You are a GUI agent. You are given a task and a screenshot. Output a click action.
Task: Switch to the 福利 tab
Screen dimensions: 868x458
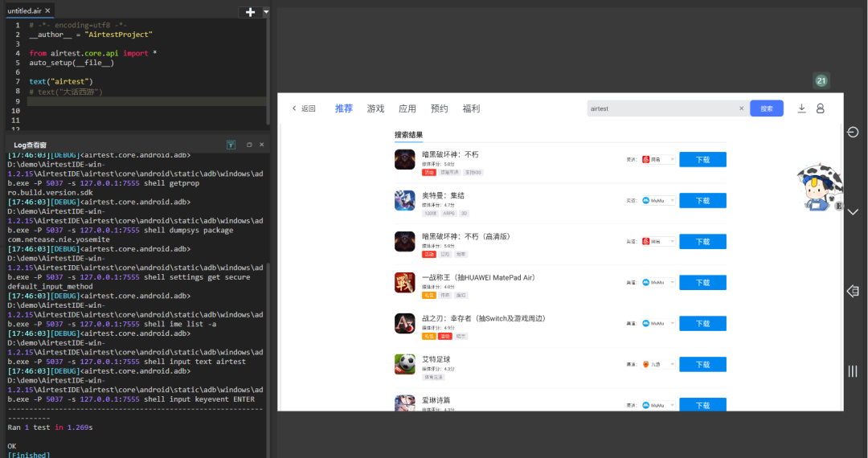point(471,108)
